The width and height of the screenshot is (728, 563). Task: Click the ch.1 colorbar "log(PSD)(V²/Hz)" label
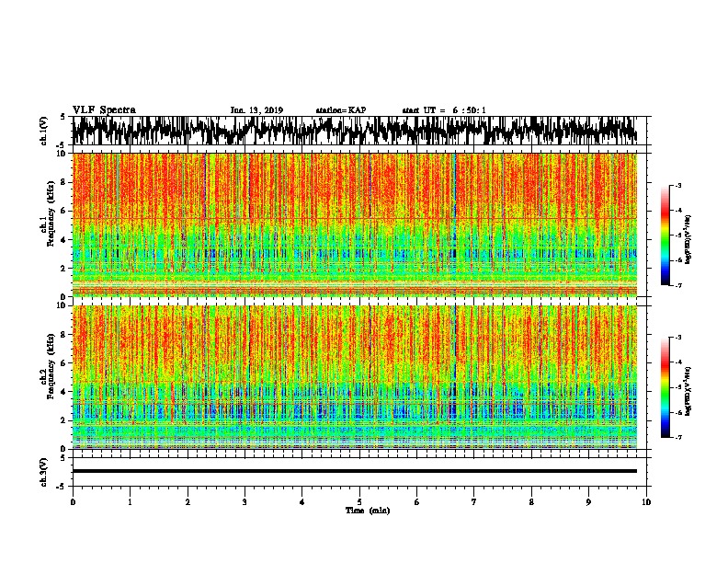tap(688, 239)
